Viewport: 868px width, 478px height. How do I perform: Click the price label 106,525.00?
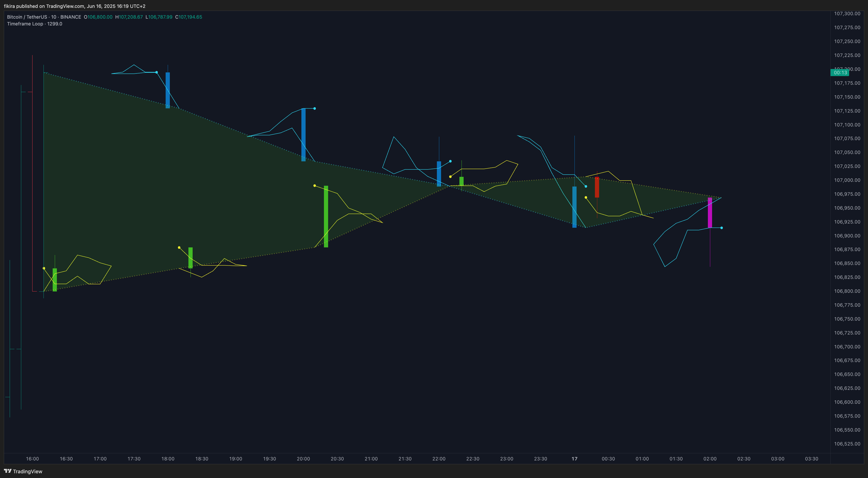(x=847, y=444)
